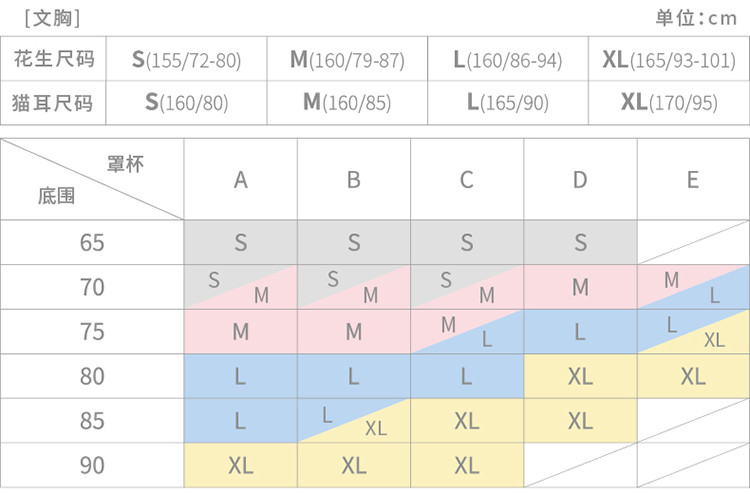
Task: Select the 90 band size row label
Action: coord(92,465)
